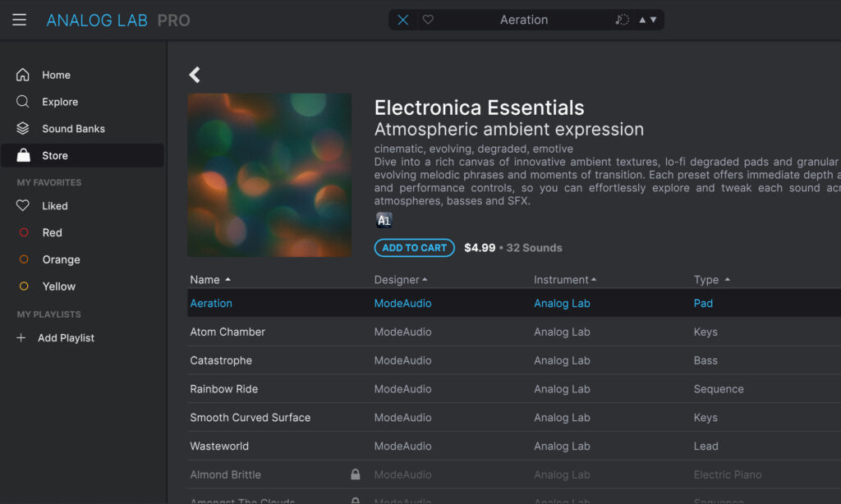Click the preset name field showing Aeration
The image size is (841, 504).
pyautogui.click(x=523, y=20)
